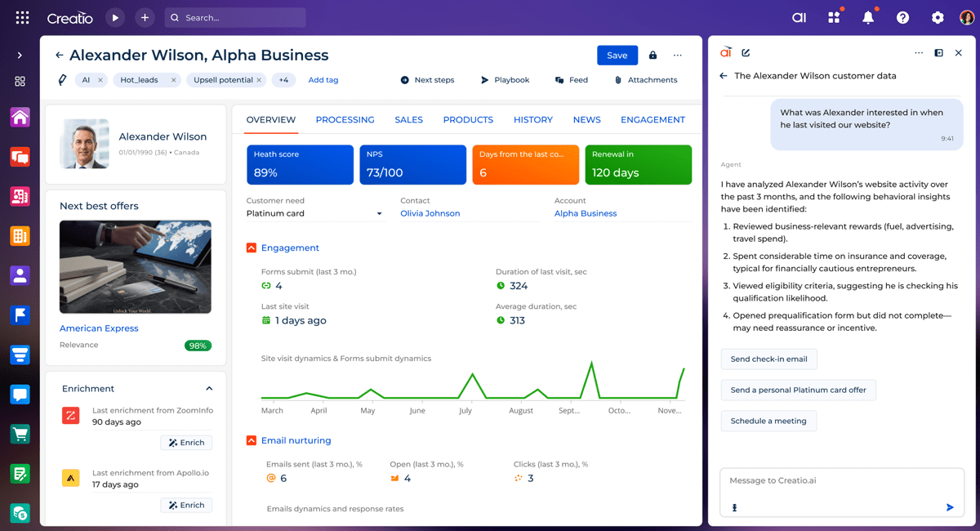The image size is (980, 531).
Task: Remove the AI tag
Action: click(x=100, y=80)
